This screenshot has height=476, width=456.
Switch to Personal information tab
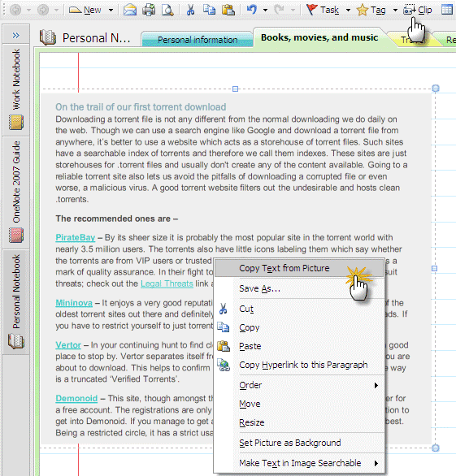[198, 40]
